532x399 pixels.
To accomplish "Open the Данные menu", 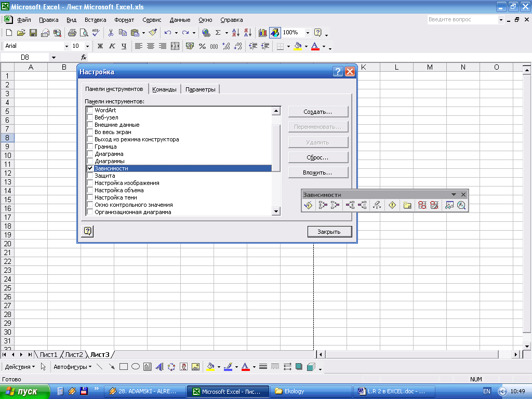I will pyautogui.click(x=180, y=20).
